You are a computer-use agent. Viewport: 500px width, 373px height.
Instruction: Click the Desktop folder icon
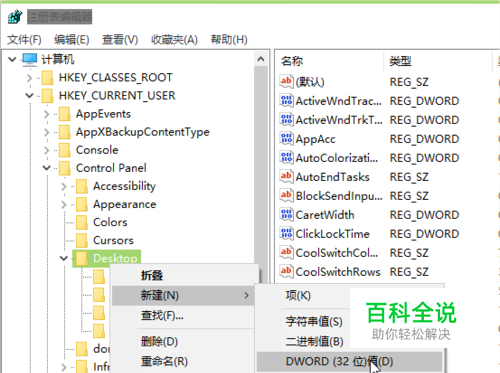(82, 258)
